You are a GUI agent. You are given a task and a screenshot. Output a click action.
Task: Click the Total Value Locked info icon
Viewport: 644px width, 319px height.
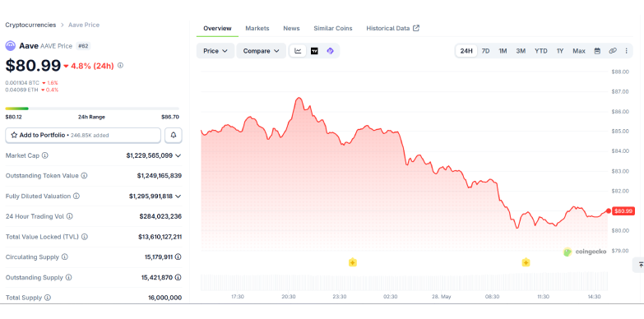tap(84, 237)
